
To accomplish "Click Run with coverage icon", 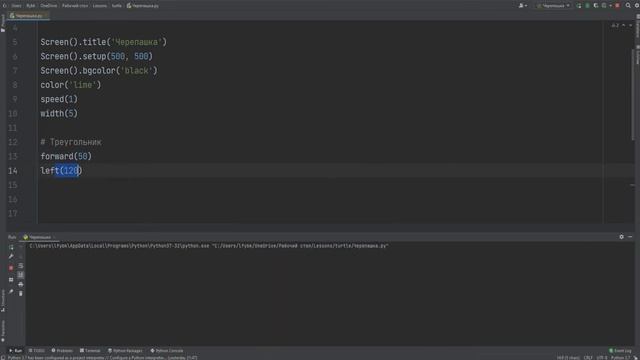I will click(596, 6).
